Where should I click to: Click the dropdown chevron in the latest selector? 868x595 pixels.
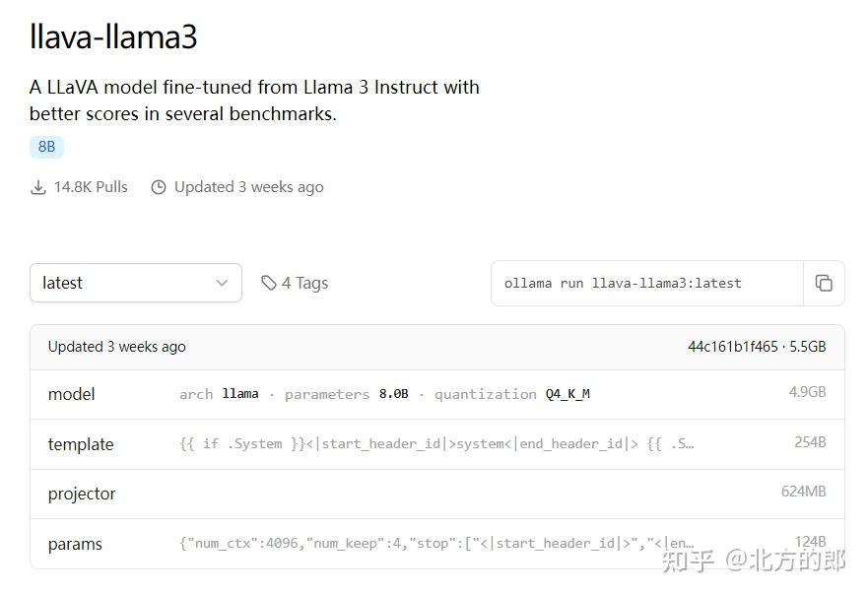tap(223, 283)
